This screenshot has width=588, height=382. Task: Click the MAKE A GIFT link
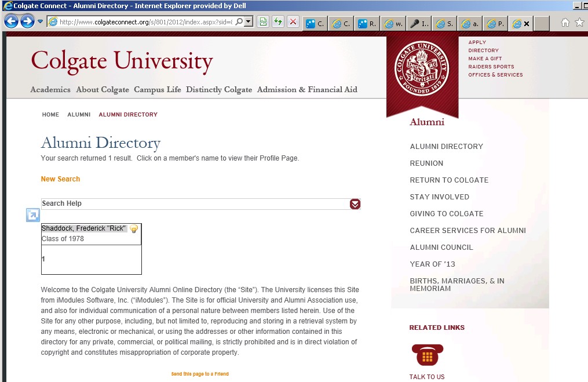pyautogui.click(x=485, y=59)
